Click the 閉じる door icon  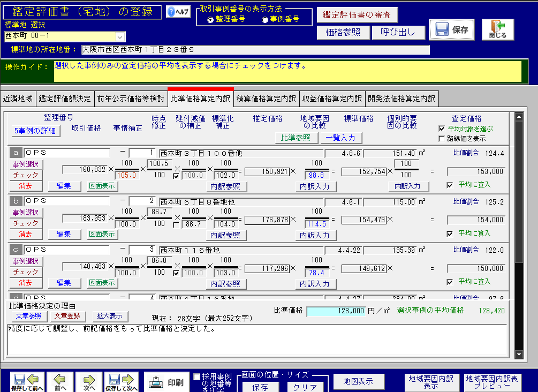click(x=497, y=30)
